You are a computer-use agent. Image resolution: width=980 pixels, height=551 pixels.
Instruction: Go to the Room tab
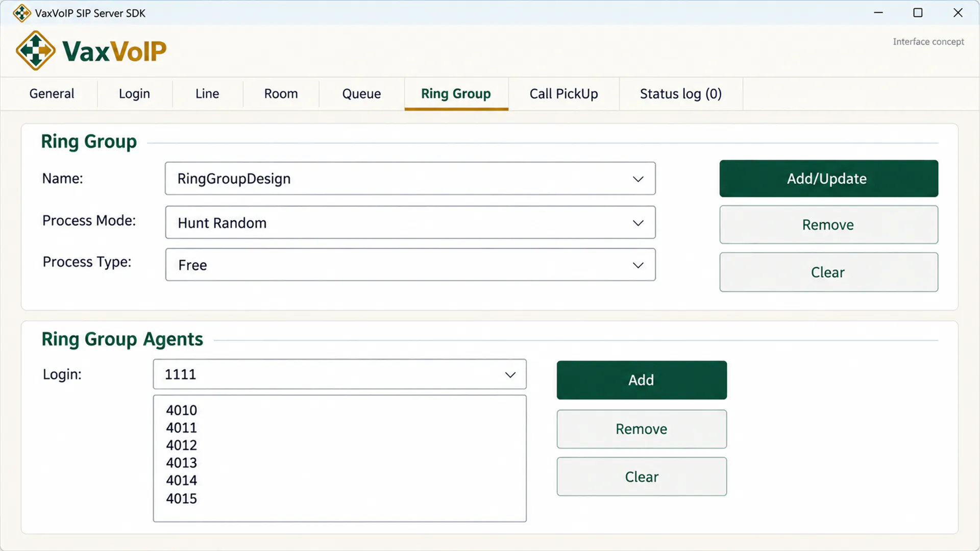281,94
